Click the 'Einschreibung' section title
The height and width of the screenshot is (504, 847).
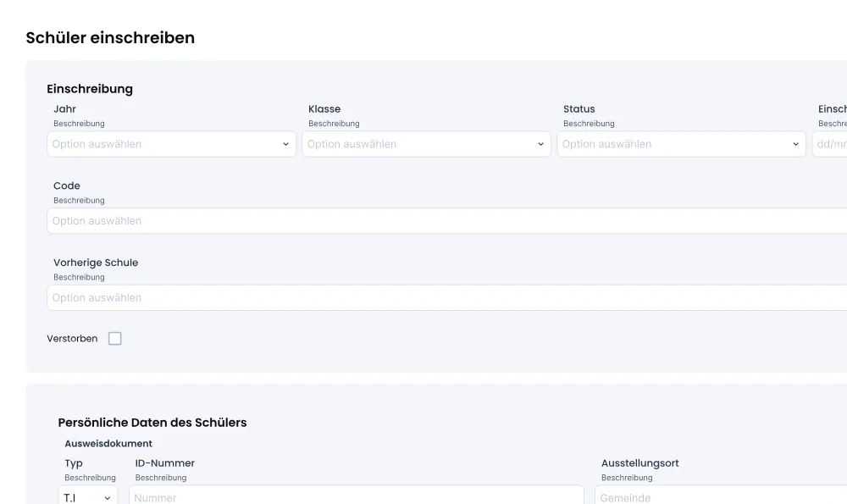coord(90,89)
